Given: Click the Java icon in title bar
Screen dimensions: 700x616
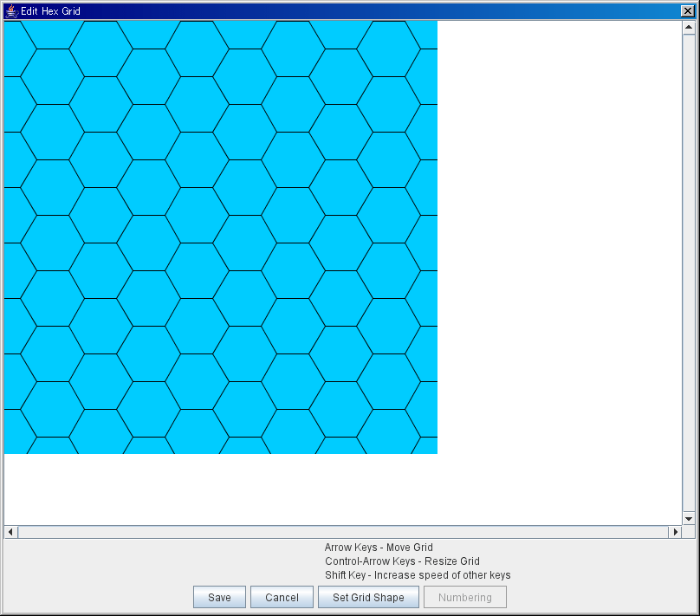Looking at the screenshot, I should click(11, 11).
